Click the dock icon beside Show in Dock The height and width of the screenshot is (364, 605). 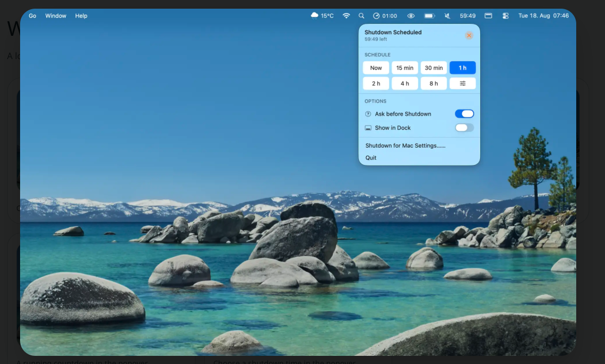[368, 127]
